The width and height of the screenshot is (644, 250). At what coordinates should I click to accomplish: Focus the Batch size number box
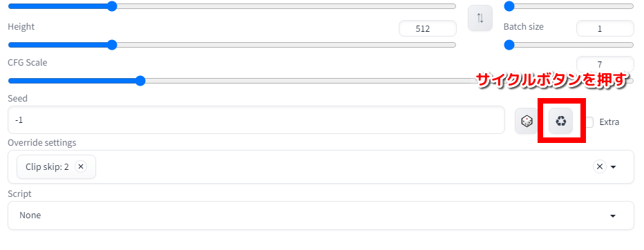(x=605, y=29)
